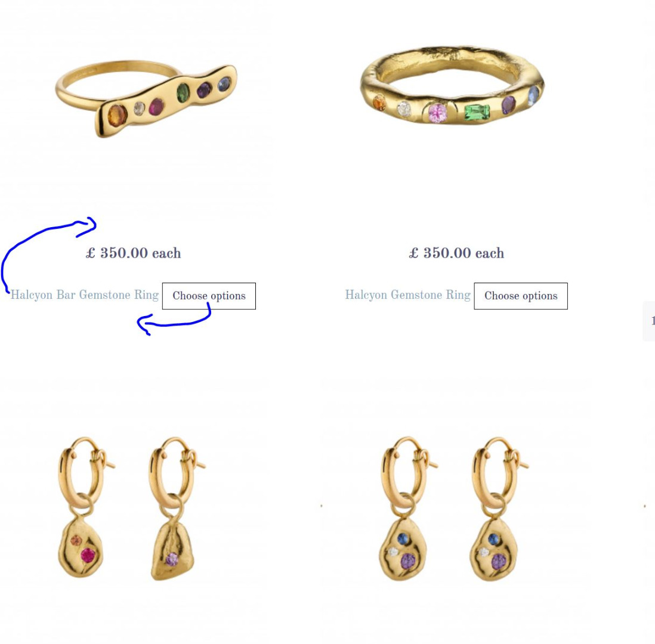Viewport: 655px width, 644px height.
Task: Select the £350.00 price under bar ring
Action: click(x=133, y=253)
